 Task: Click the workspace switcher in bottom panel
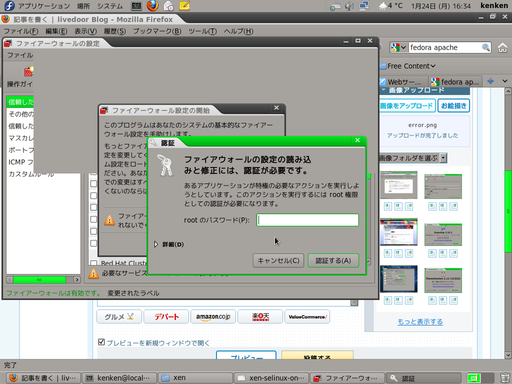[480, 378]
